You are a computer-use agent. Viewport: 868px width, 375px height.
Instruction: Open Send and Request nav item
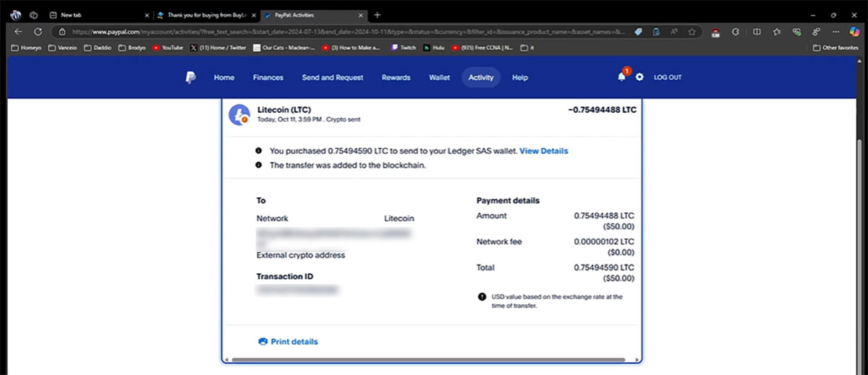tap(333, 77)
